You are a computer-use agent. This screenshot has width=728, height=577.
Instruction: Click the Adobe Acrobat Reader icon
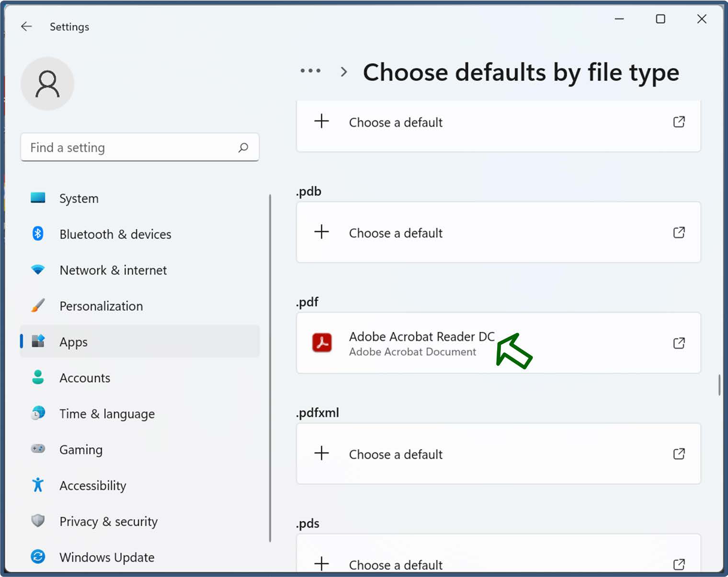pyautogui.click(x=322, y=343)
